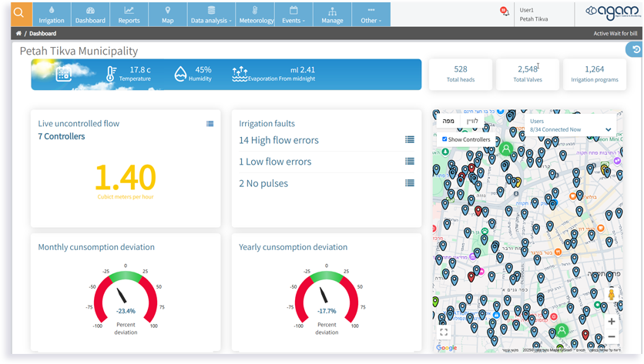Toggle map fullscreen view
Screen dimensions: 644x364
pos(444,332)
